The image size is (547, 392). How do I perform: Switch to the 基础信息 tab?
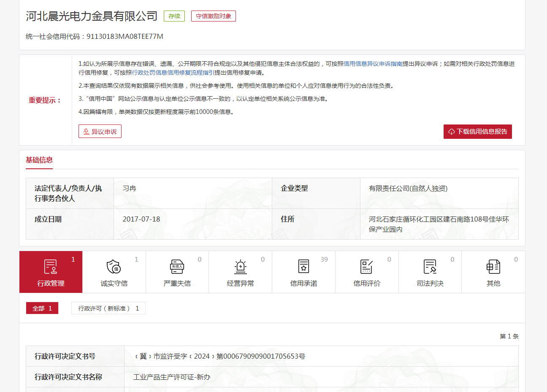pos(39,160)
